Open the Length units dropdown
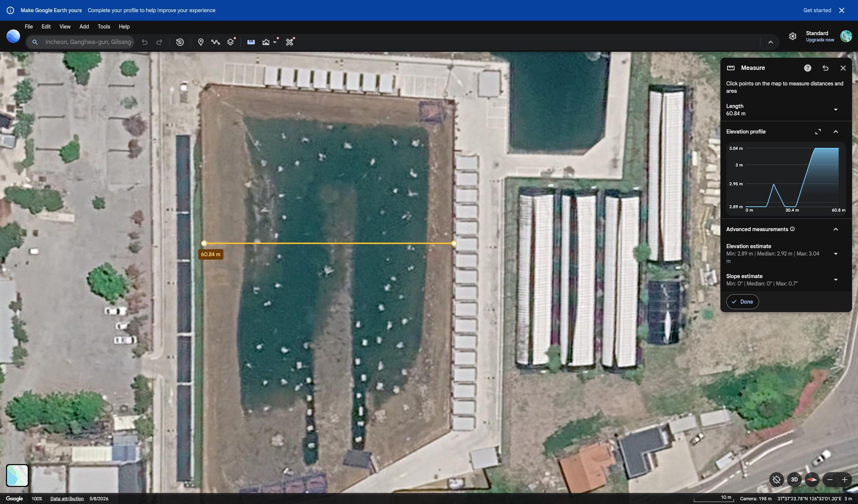The image size is (858, 504). click(x=836, y=110)
